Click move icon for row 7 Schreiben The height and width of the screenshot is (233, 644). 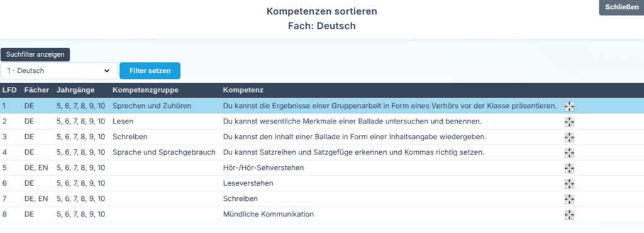pos(569,199)
